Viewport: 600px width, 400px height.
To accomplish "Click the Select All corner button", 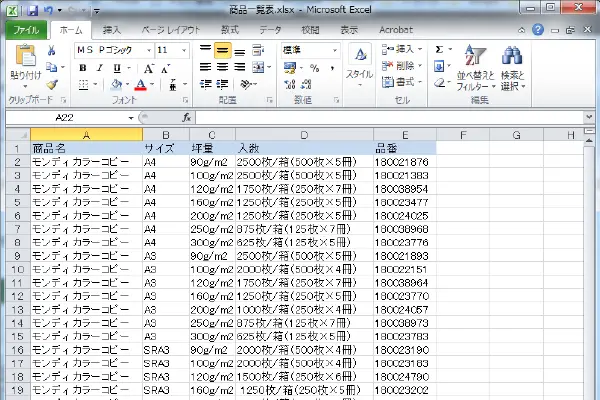I will click(18, 135).
